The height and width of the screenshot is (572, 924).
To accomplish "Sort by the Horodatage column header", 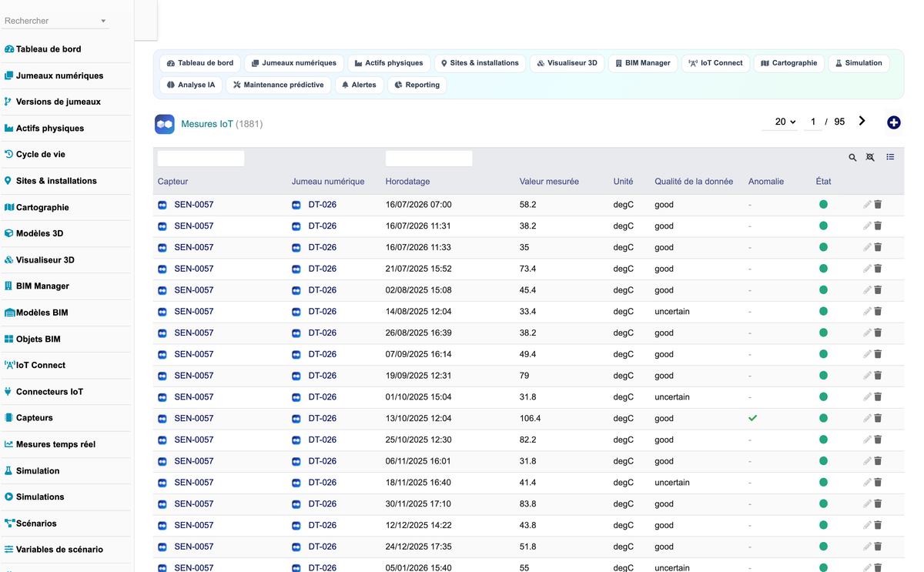I will [x=408, y=182].
